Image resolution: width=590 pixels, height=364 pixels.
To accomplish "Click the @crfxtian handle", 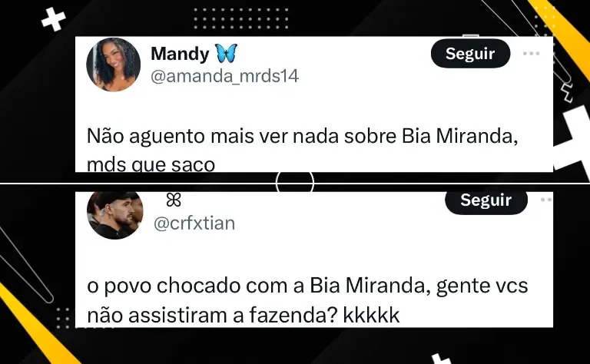I will coord(194,223).
